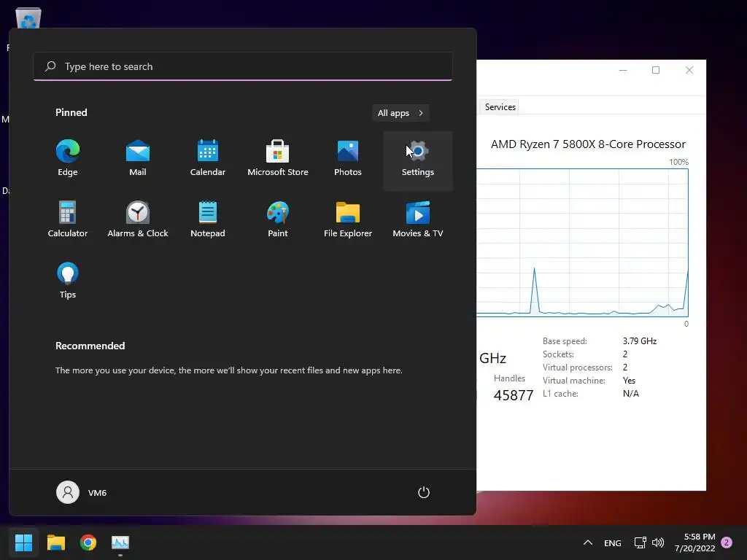The image size is (747, 560).
Task: Launch Movies & TV app
Action: 418,219
